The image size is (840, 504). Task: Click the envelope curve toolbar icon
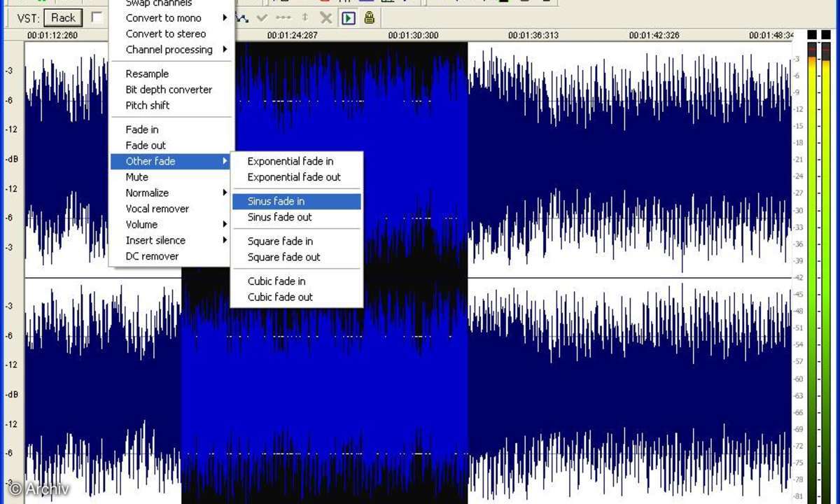[242, 17]
